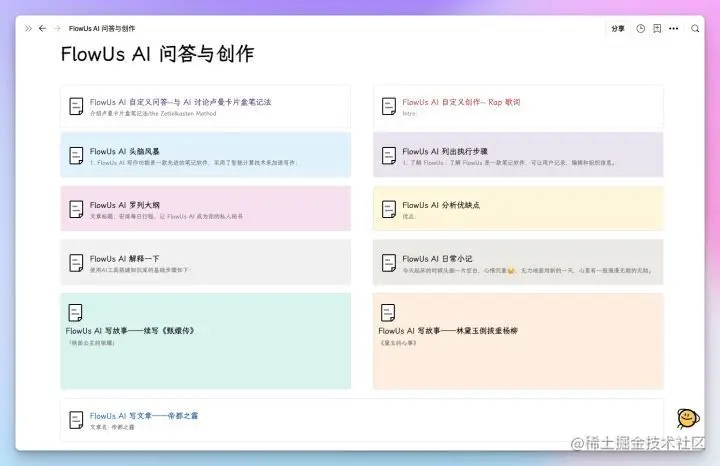The image size is (720, 466).
Task: Open the FlowUs AI 罗列大纲 card
Action: click(205, 209)
